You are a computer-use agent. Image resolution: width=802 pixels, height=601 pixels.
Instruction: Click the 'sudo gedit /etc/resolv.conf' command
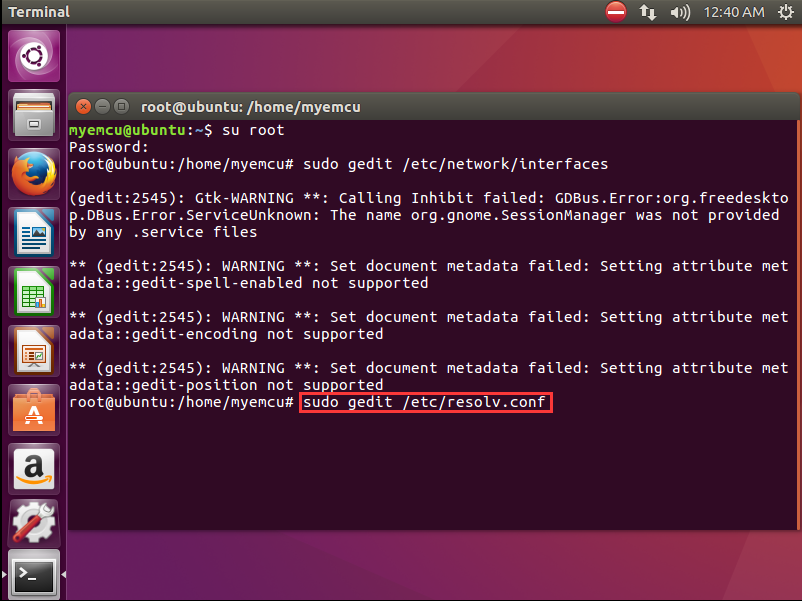click(x=425, y=402)
